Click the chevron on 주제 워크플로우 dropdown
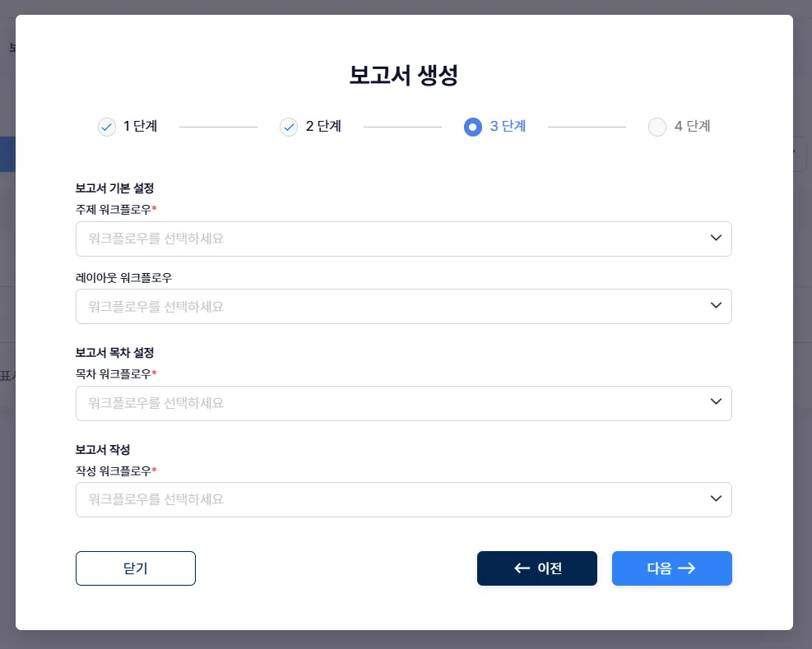 point(716,239)
